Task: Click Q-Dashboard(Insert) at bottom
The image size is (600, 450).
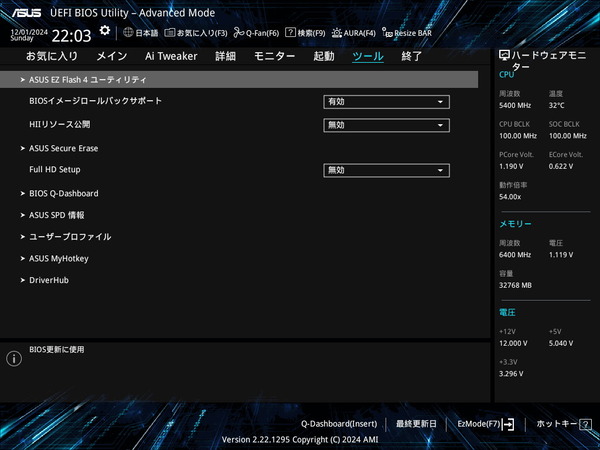Action: tap(339, 424)
